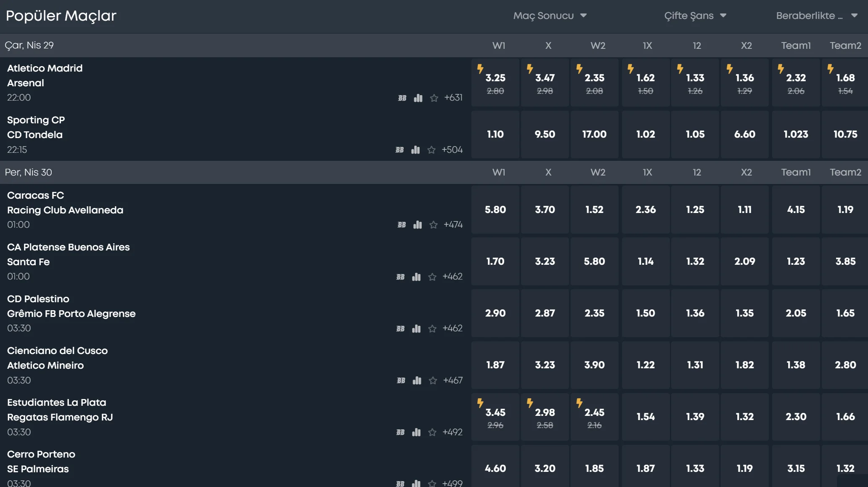Open +492 more markets for Estudiantes match

coord(453,432)
